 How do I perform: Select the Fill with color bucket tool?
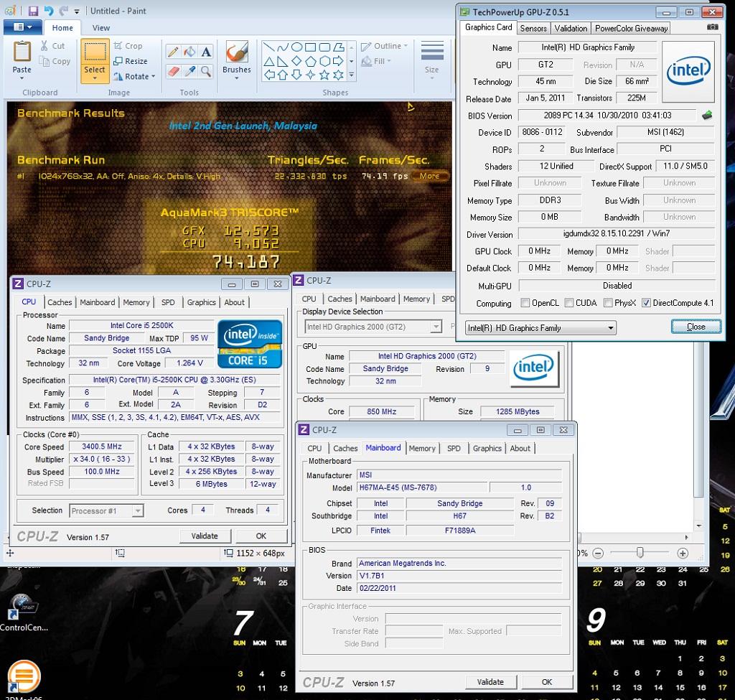click(189, 52)
